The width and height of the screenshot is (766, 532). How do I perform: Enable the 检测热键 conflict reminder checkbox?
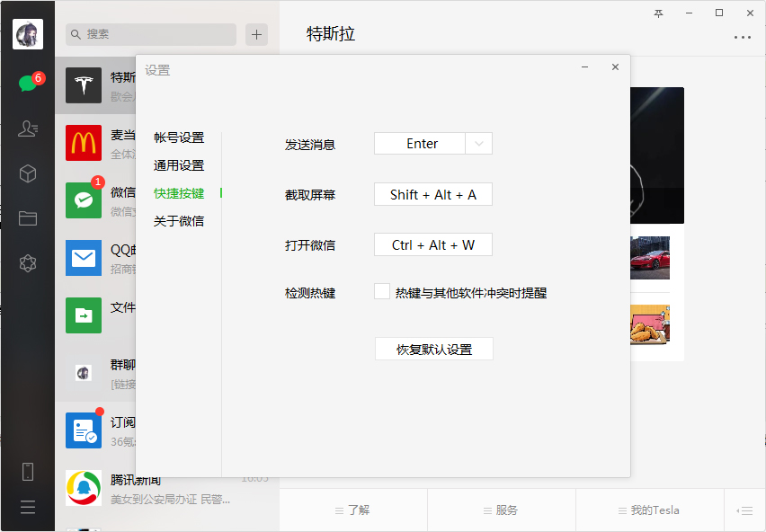(x=380, y=290)
